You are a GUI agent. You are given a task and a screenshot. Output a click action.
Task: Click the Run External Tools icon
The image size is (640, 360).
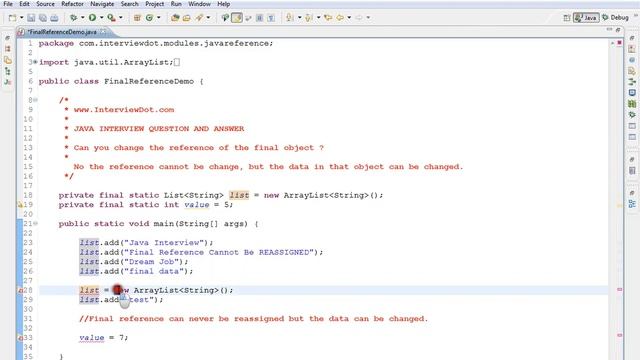point(111,18)
